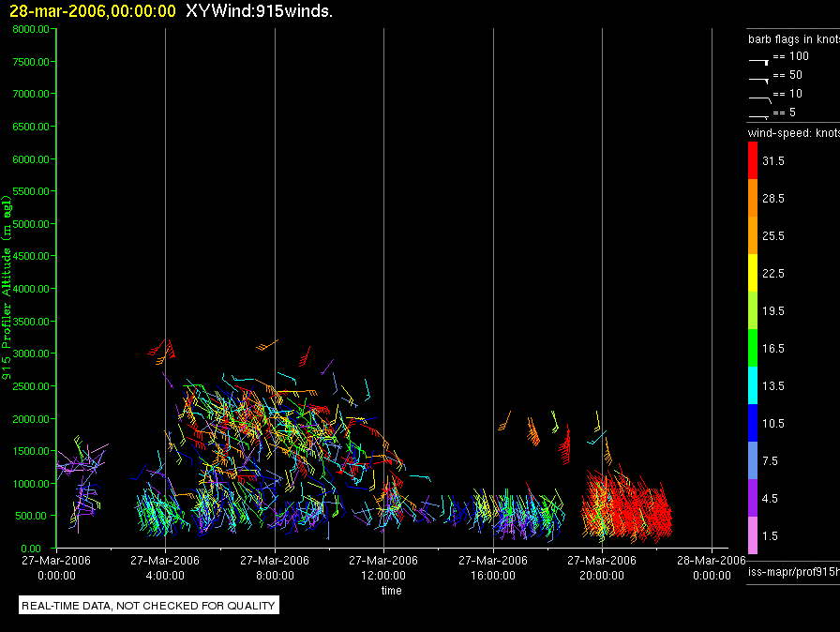Screen dimensions: 840x632
Task: Select the blue 10.5 knots swatch
Action: 753,423
